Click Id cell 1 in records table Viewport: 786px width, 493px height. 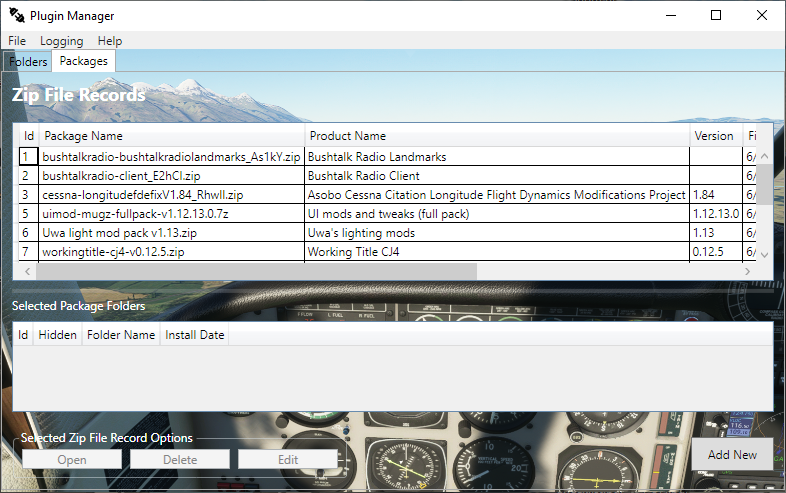[29, 156]
